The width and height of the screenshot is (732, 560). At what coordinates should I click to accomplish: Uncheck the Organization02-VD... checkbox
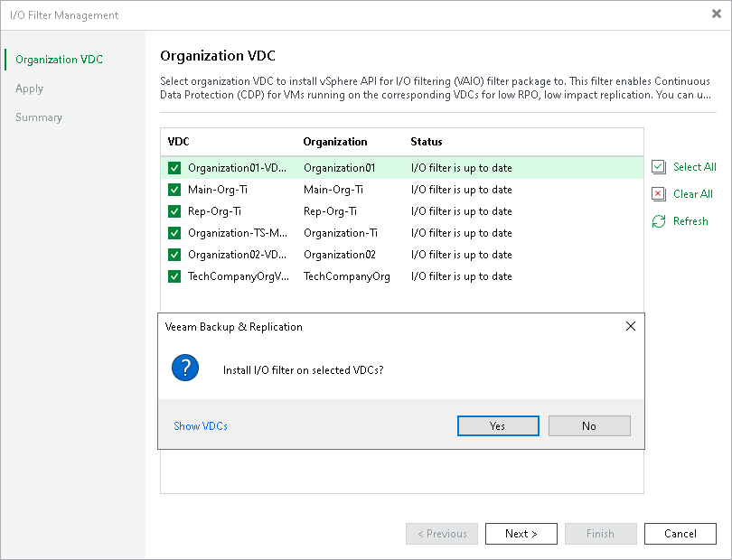tap(174, 255)
